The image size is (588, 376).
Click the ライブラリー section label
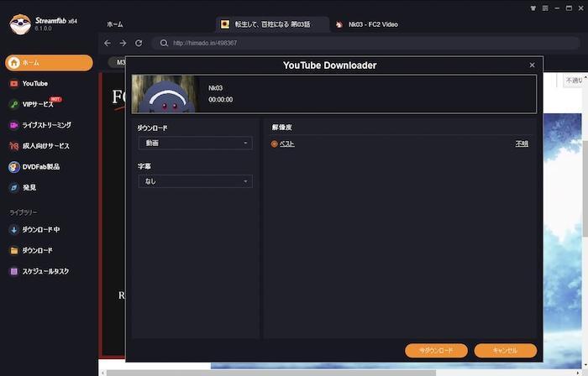pos(24,212)
